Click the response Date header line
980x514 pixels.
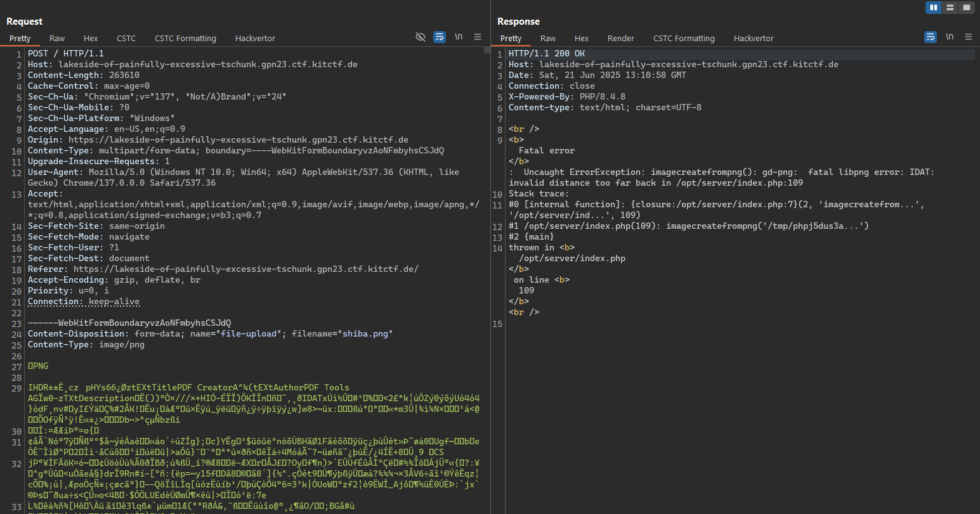pos(598,75)
